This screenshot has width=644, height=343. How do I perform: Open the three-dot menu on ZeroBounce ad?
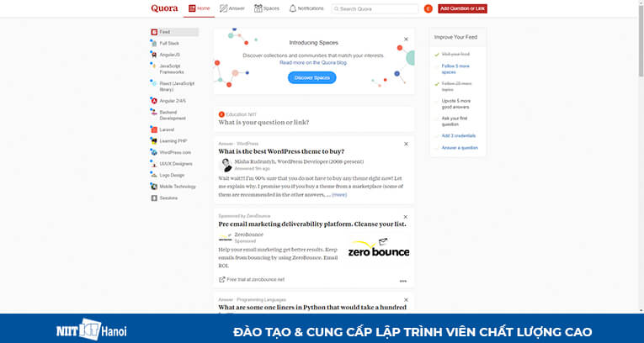click(x=403, y=281)
